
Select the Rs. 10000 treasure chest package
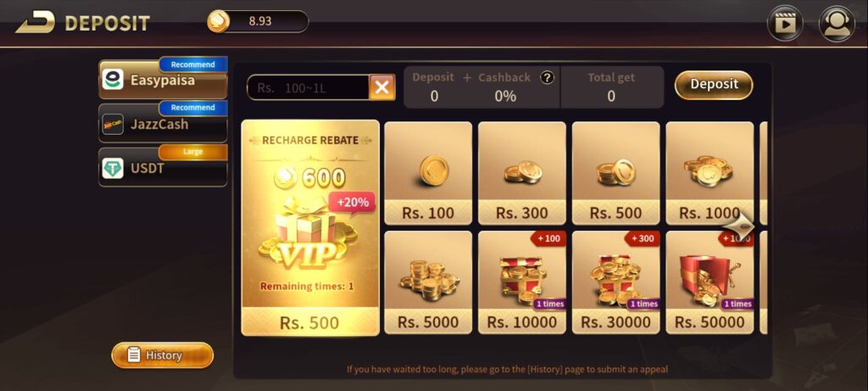522,282
